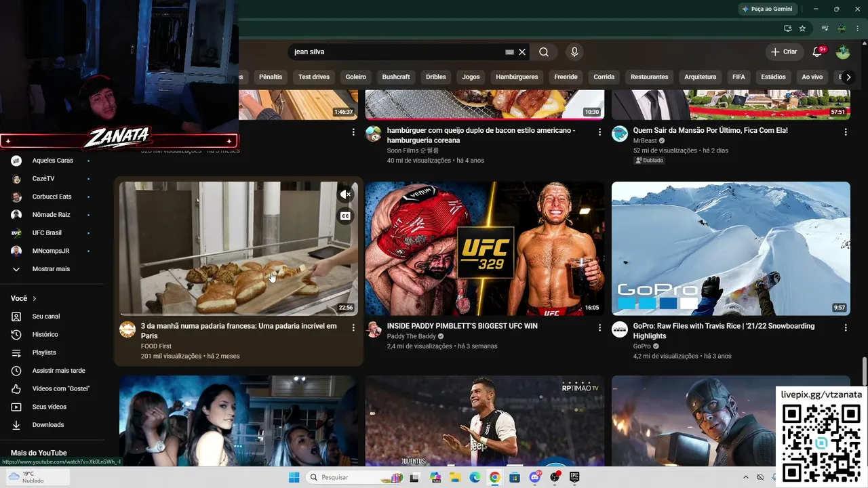Open File Explorer from the taskbar

pyautogui.click(x=454, y=477)
